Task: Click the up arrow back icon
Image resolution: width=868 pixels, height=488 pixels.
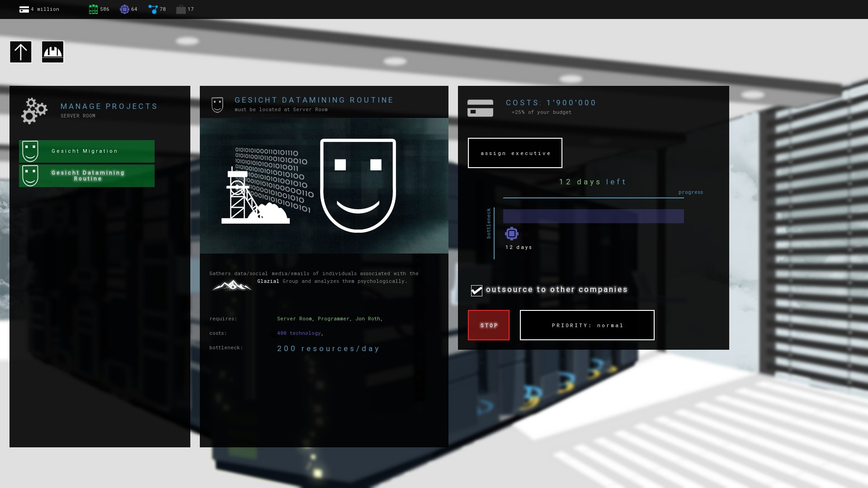Action: (21, 52)
